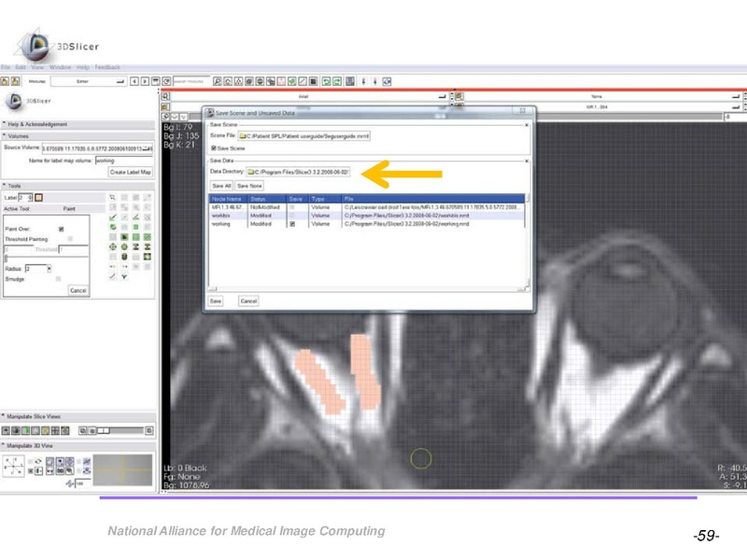Click the green redo arrow toolbar icon
The width and height of the screenshot is (747, 560).
(x=337, y=81)
